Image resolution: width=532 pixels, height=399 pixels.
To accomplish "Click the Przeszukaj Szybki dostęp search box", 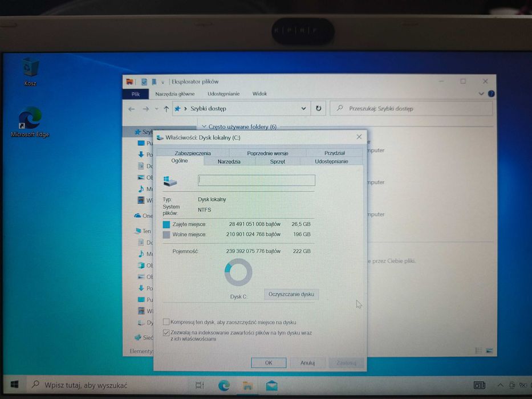I will click(x=411, y=108).
